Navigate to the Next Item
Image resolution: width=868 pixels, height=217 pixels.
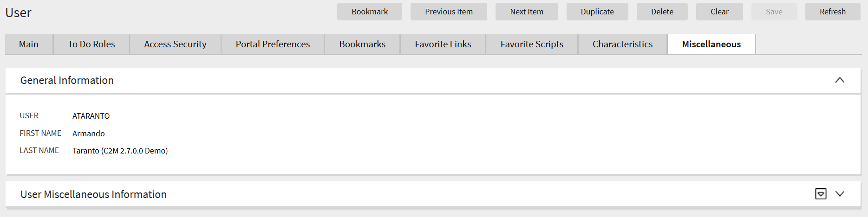(527, 12)
